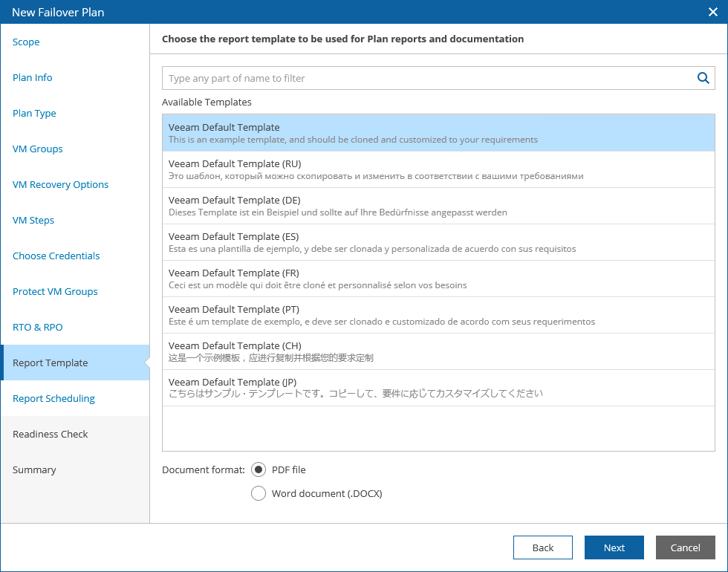This screenshot has height=572, width=728.
Task: Click the Next button
Action: click(614, 547)
